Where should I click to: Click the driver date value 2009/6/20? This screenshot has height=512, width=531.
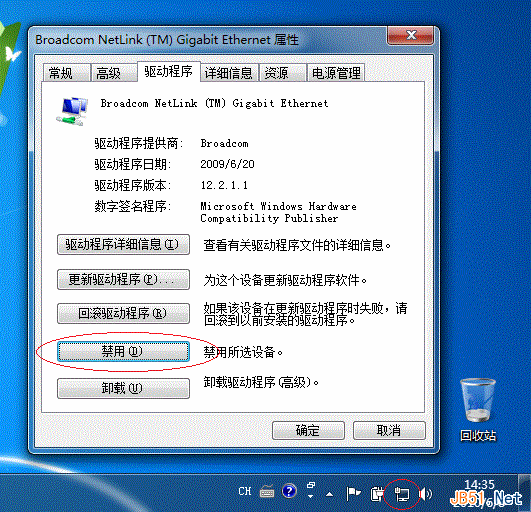pyautogui.click(x=227, y=164)
